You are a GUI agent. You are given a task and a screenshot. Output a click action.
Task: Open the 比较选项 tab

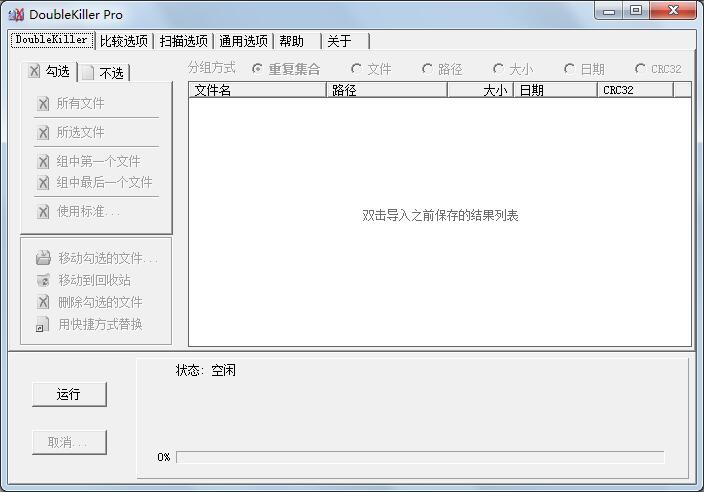pos(124,41)
